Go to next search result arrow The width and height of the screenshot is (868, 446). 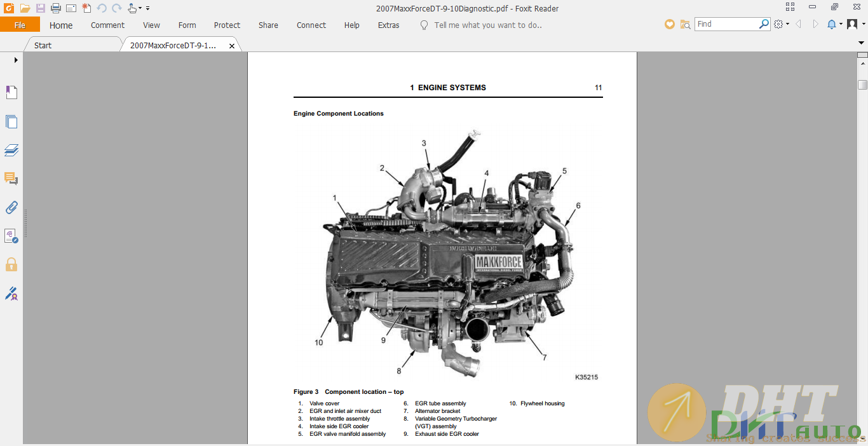coord(816,24)
